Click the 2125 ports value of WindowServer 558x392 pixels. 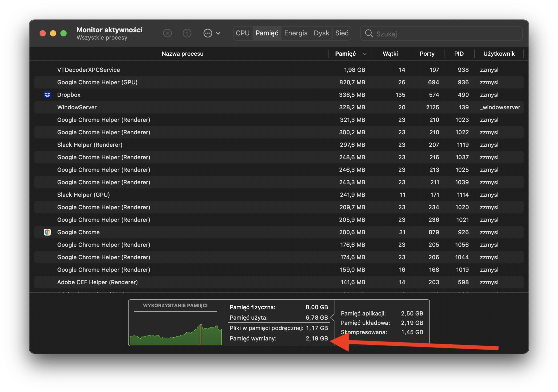pos(433,107)
